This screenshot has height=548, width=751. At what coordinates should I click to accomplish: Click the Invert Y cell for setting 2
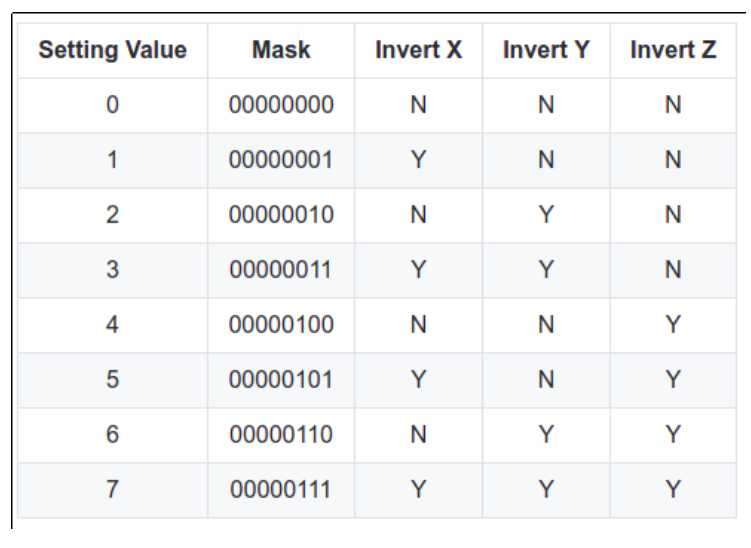coord(546,216)
